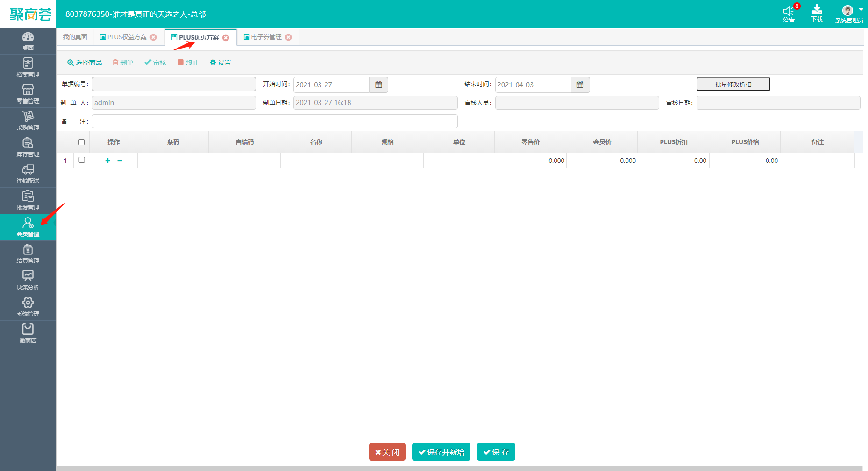Close the 电子券管理 tab
The width and height of the screenshot is (868, 471).
[x=288, y=37]
